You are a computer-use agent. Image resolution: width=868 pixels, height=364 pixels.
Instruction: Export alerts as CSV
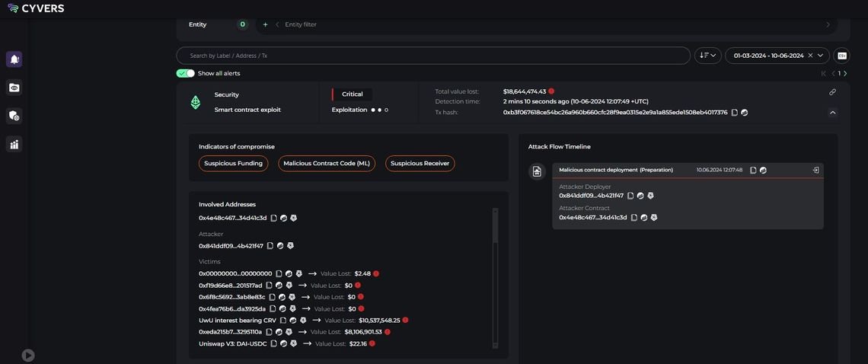coord(841,56)
